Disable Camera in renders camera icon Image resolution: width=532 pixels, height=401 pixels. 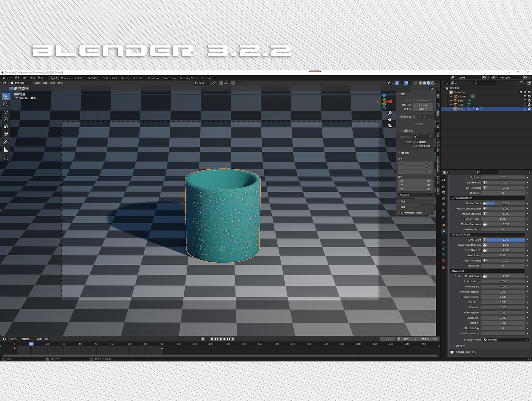529,96
